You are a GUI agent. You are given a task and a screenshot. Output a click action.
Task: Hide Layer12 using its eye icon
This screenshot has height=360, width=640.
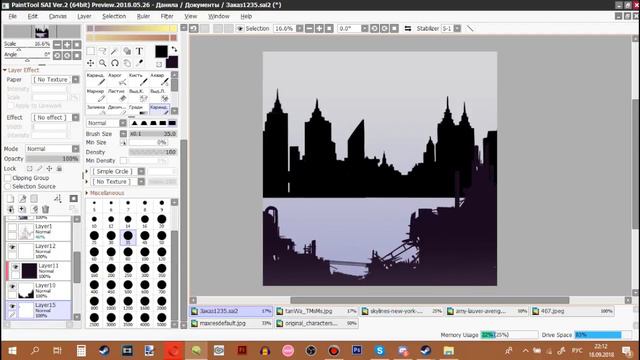(12, 247)
